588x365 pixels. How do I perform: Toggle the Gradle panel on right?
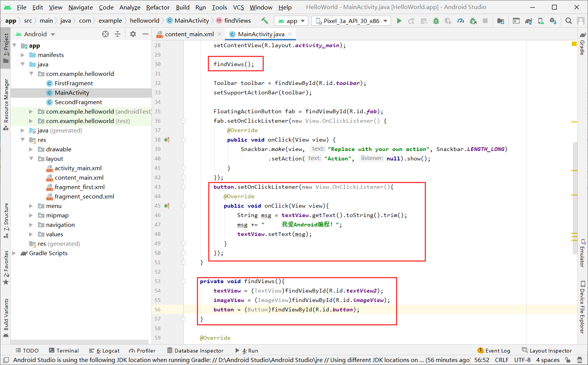[x=583, y=43]
